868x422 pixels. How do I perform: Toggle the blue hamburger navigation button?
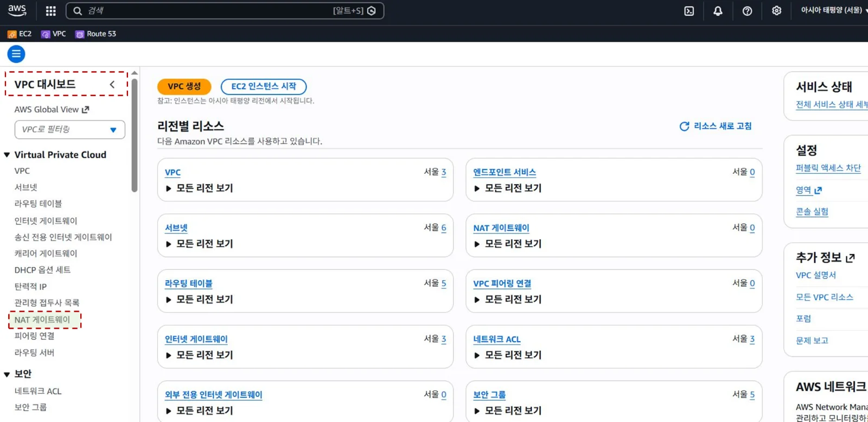(x=16, y=54)
